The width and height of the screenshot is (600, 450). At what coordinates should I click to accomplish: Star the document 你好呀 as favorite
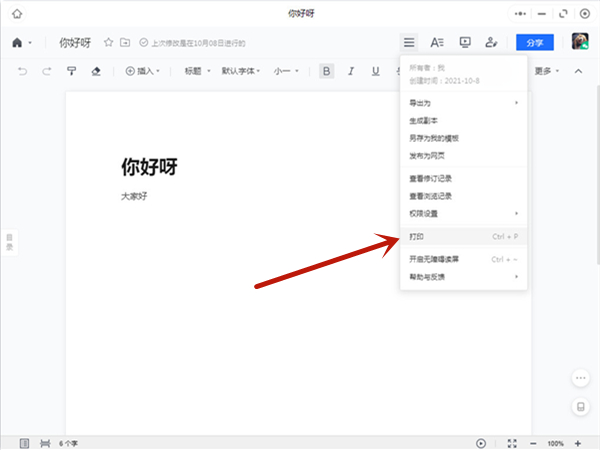click(108, 42)
